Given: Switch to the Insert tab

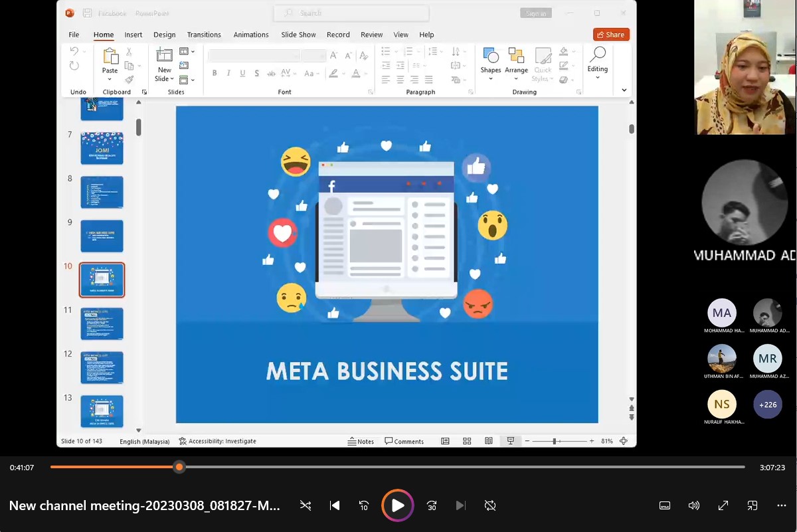Looking at the screenshot, I should coord(133,35).
